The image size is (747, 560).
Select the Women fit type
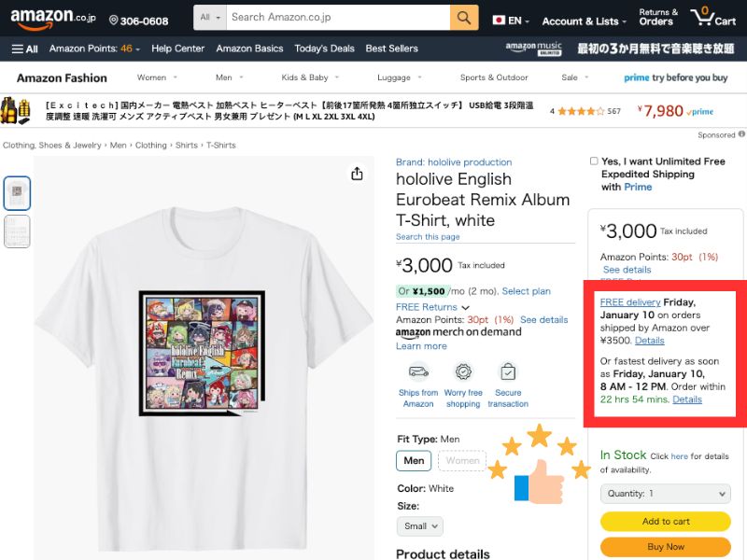click(x=462, y=460)
